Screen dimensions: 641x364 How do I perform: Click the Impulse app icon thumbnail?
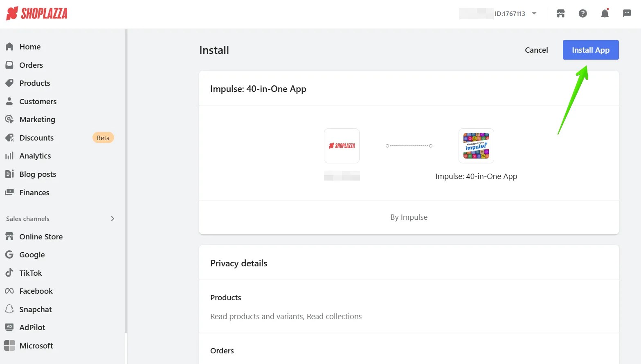pyautogui.click(x=476, y=146)
